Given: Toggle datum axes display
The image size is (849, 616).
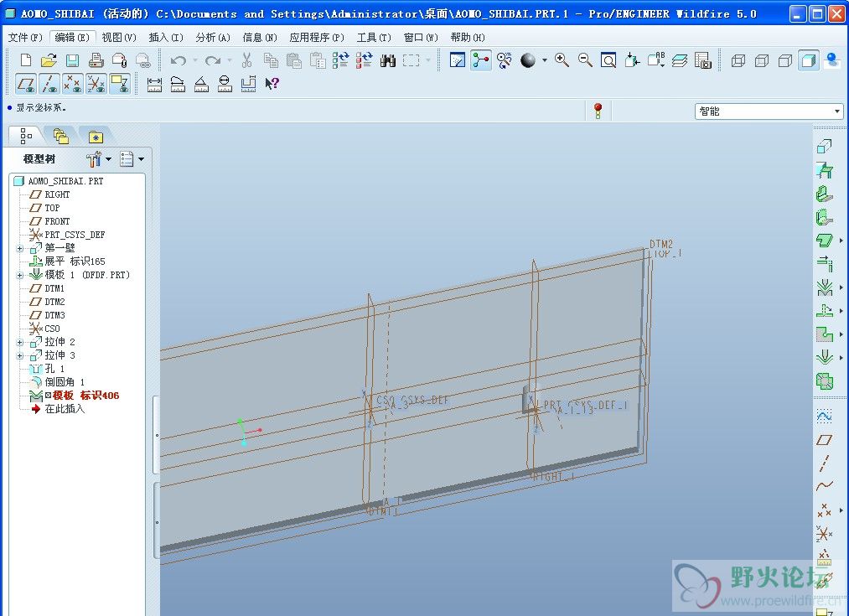Looking at the screenshot, I should [49, 84].
